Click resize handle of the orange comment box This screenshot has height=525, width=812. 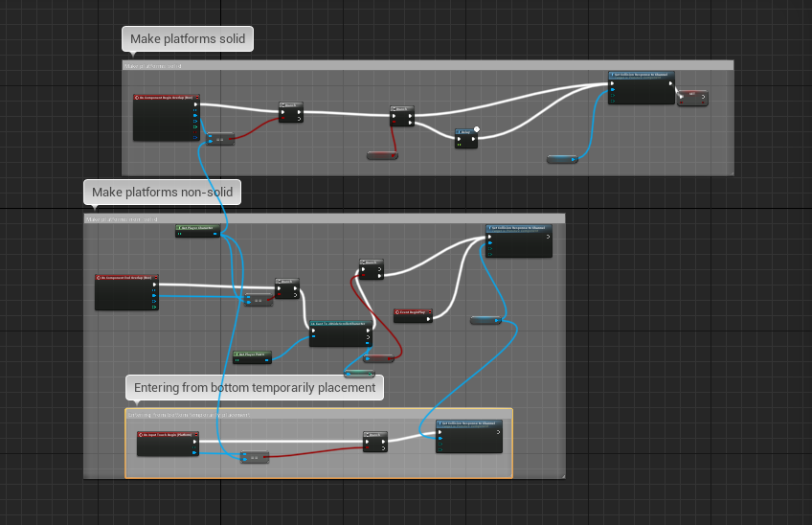pyautogui.click(x=509, y=474)
